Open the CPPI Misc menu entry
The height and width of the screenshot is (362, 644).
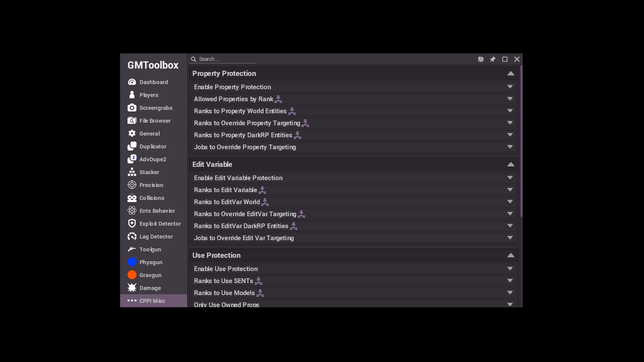[x=154, y=301]
